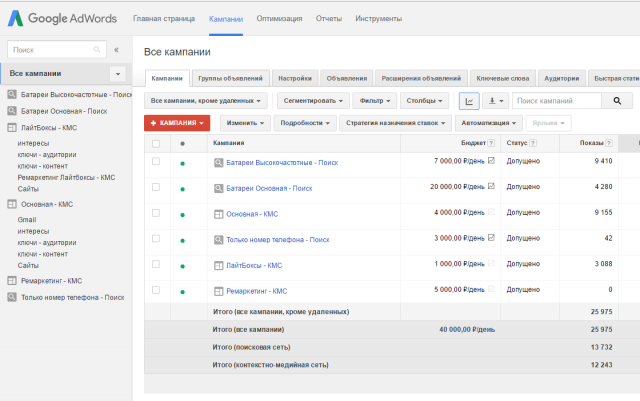
Task: Click green status dot for ЛайтБоксы - КМС row
Action: (x=182, y=266)
